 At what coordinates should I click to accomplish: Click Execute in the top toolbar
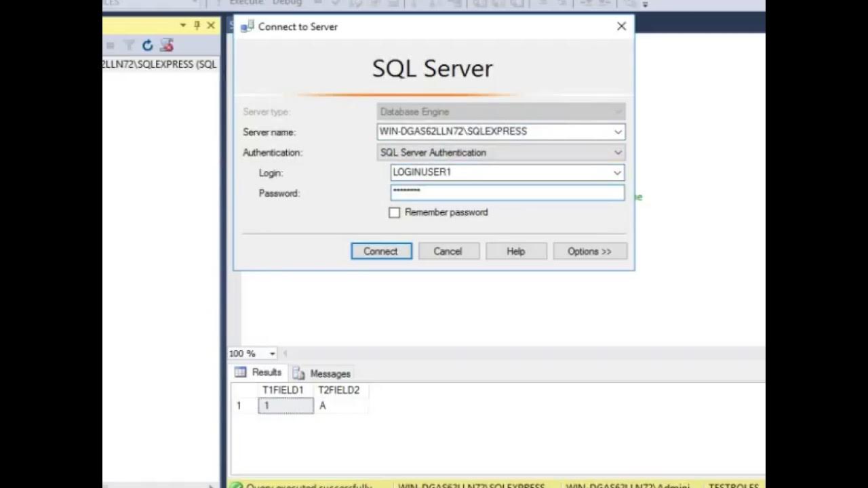tap(246, 3)
